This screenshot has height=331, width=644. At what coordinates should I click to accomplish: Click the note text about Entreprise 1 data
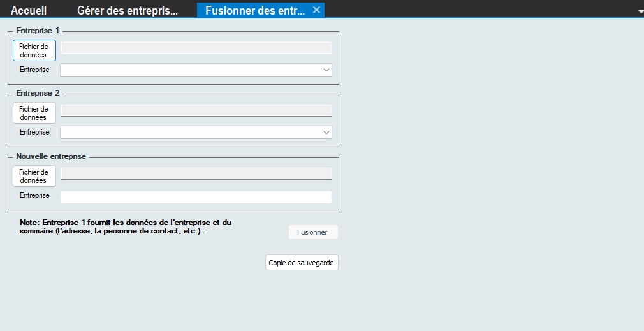point(126,226)
